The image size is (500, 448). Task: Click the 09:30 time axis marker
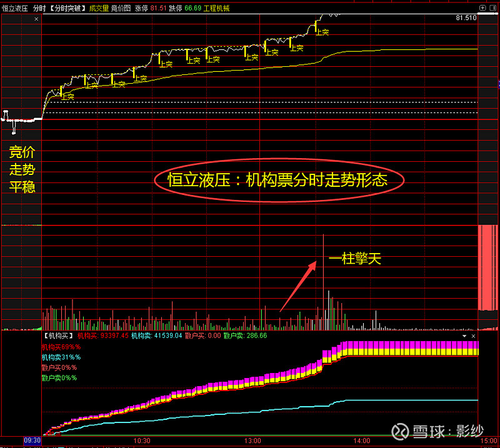coord(32,441)
